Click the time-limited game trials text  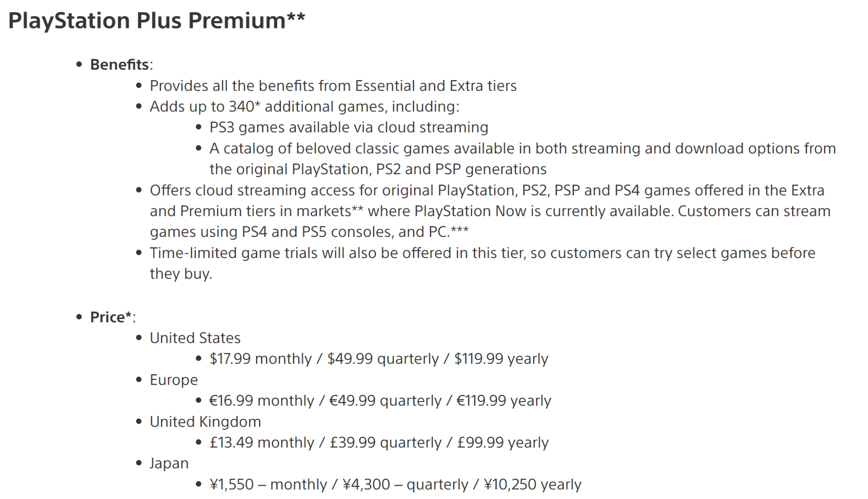tap(482, 263)
